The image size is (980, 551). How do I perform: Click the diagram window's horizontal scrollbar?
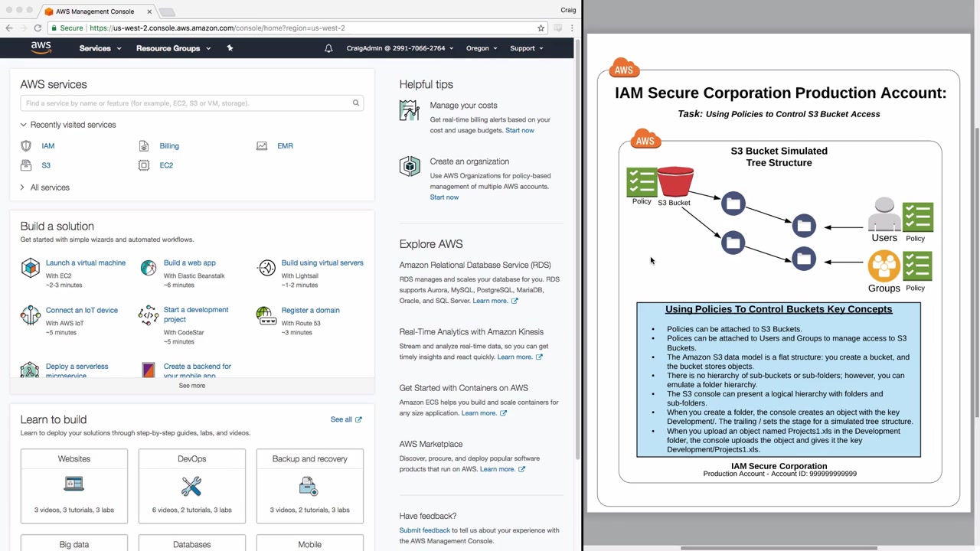point(779,548)
